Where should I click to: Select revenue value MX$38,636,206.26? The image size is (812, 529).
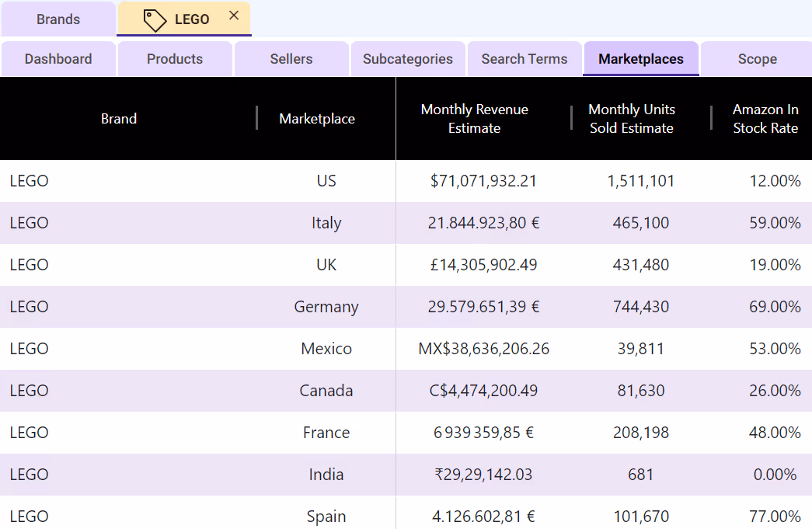pos(483,348)
